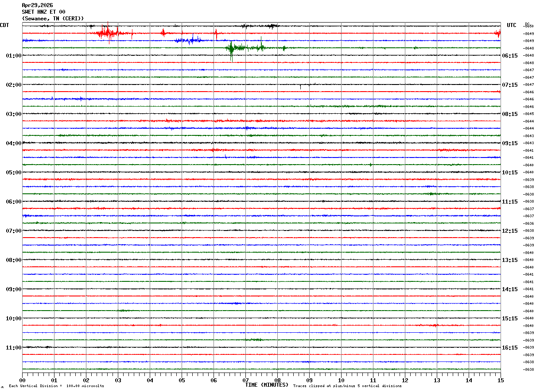This screenshot has height=392, width=536.
Task: Click the Sewanee, TN (CERI) location text
Action: 53,19
